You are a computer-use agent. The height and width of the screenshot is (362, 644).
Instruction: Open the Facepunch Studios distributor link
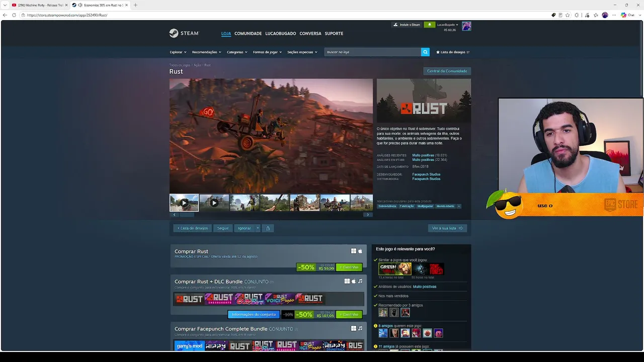point(426,179)
